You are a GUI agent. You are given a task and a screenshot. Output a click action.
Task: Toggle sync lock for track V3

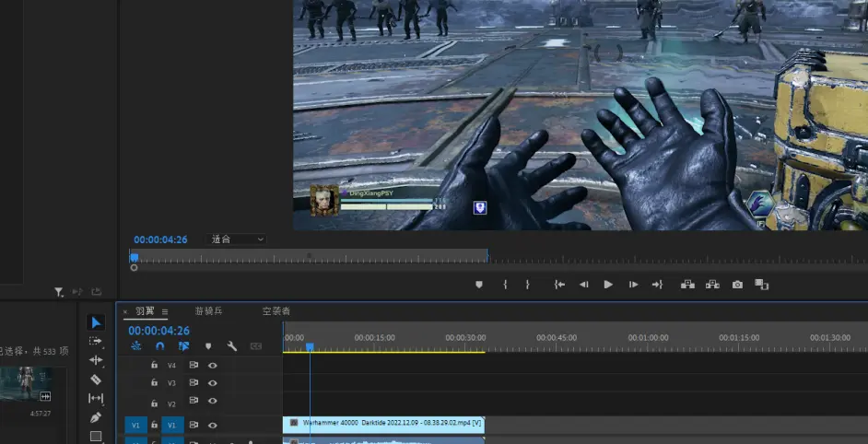pyautogui.click(x=194, y=382)
